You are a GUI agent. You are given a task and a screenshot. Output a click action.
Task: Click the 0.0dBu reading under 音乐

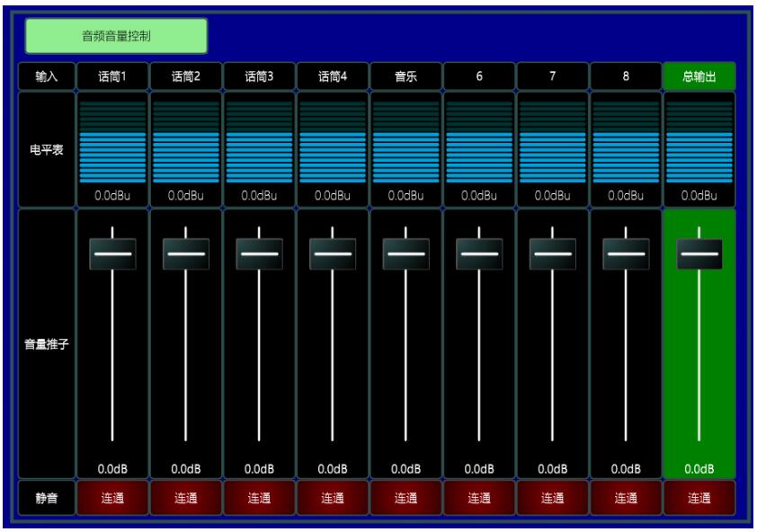click(x=406, y=196)
